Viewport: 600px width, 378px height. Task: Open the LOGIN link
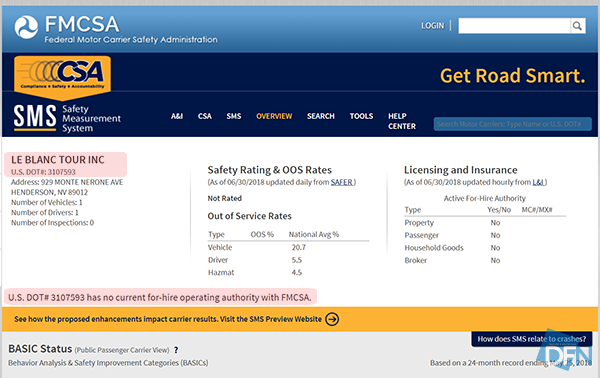coord(432,26)
